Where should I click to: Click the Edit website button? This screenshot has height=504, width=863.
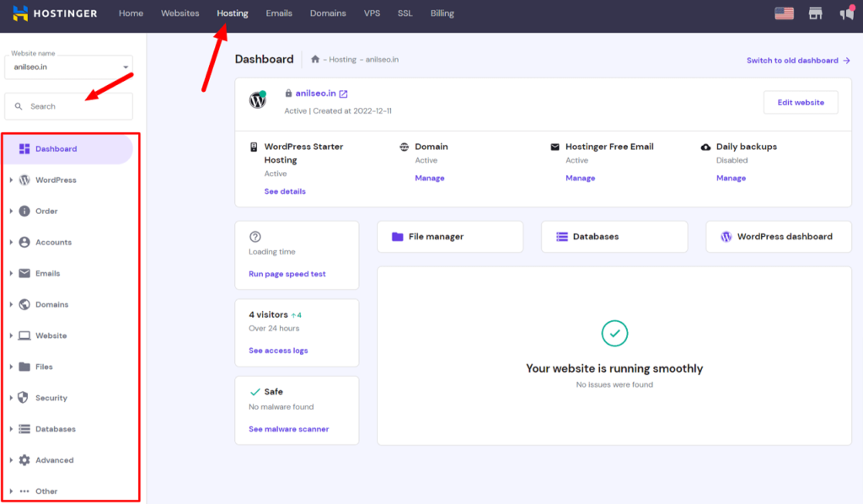(x=799, y=101)
